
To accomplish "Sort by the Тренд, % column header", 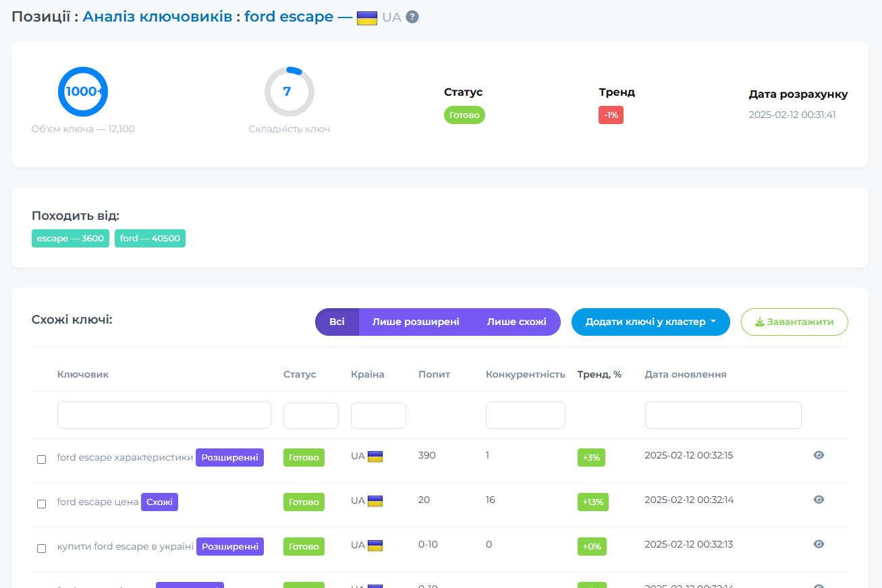I will [599, 374].
